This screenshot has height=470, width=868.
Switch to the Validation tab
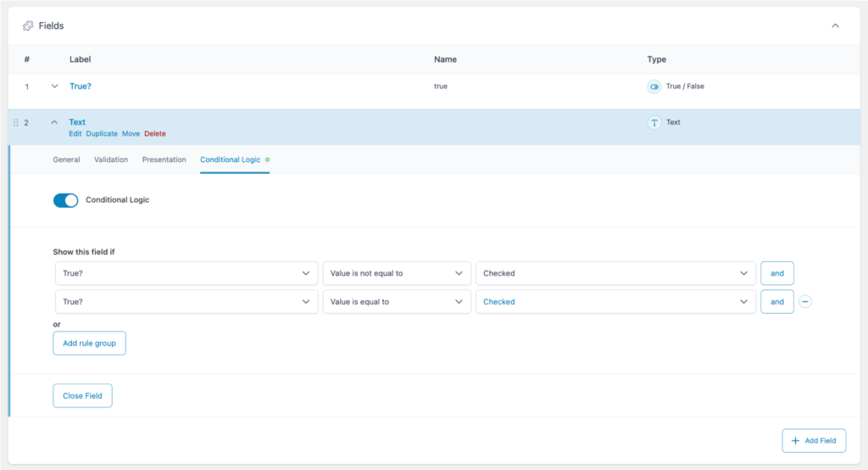tap(111, 159)
